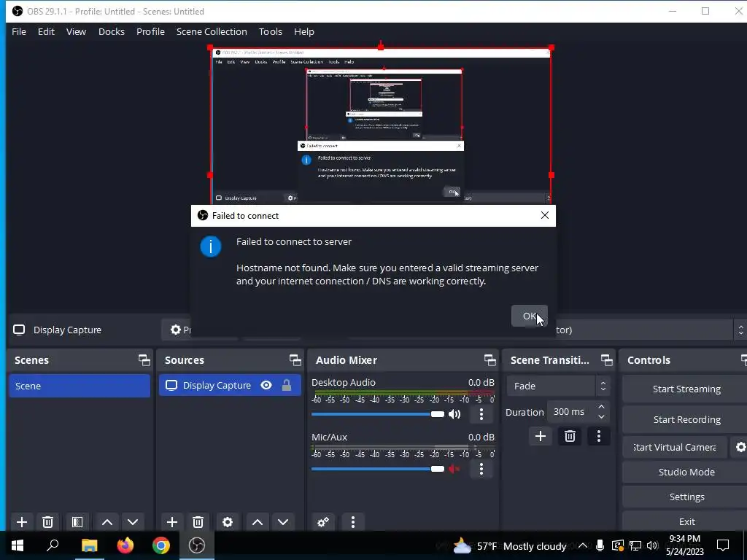
Task: Open the Help menu
Action: [x=304, y=31]
